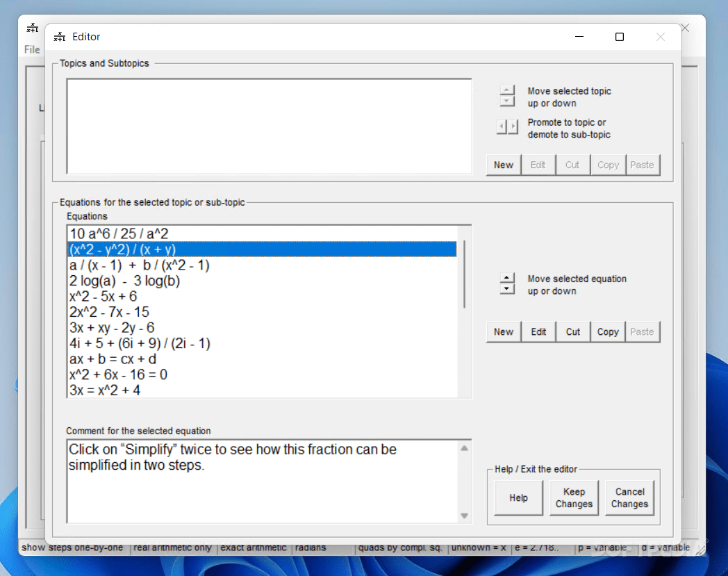The height and width of the screenshot is (576, 728).
Task: Click Keep Changes button
Action: coord(574,498)
